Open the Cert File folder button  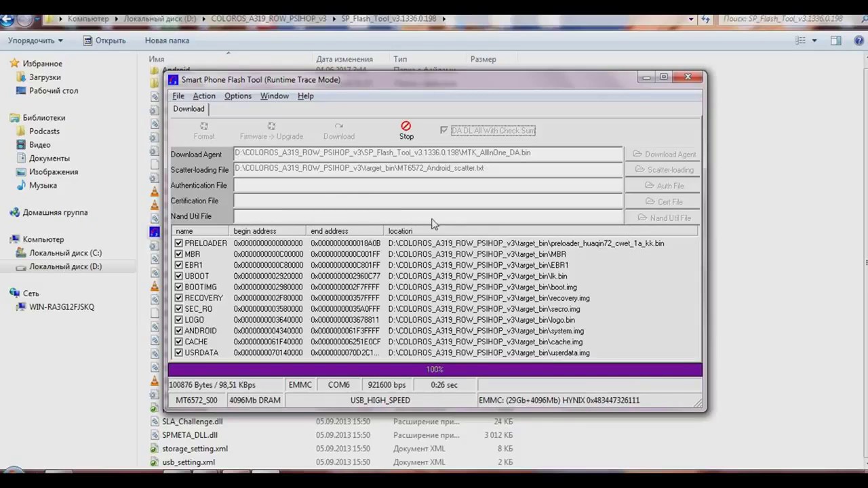click(x=663, y=201)
